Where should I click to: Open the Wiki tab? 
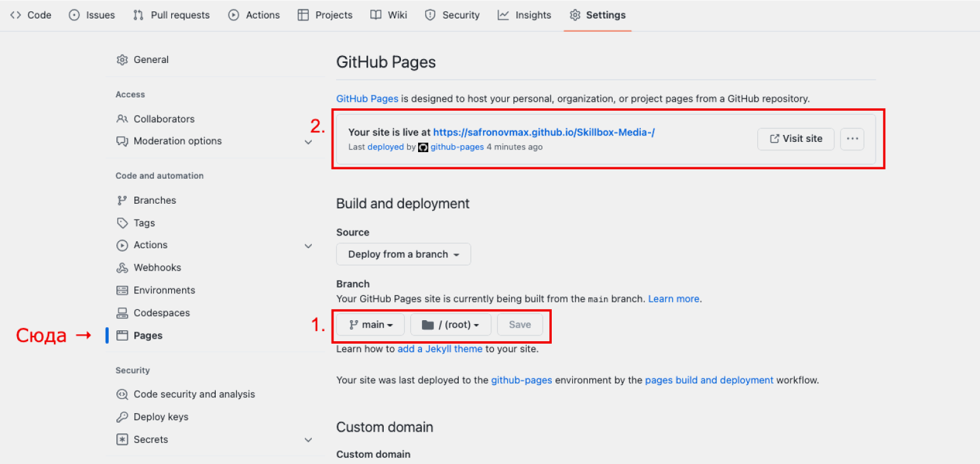[x=388, y=15]
